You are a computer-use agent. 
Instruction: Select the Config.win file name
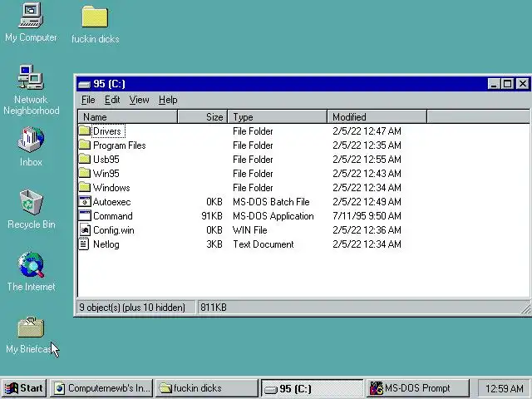tap(114, 230)
